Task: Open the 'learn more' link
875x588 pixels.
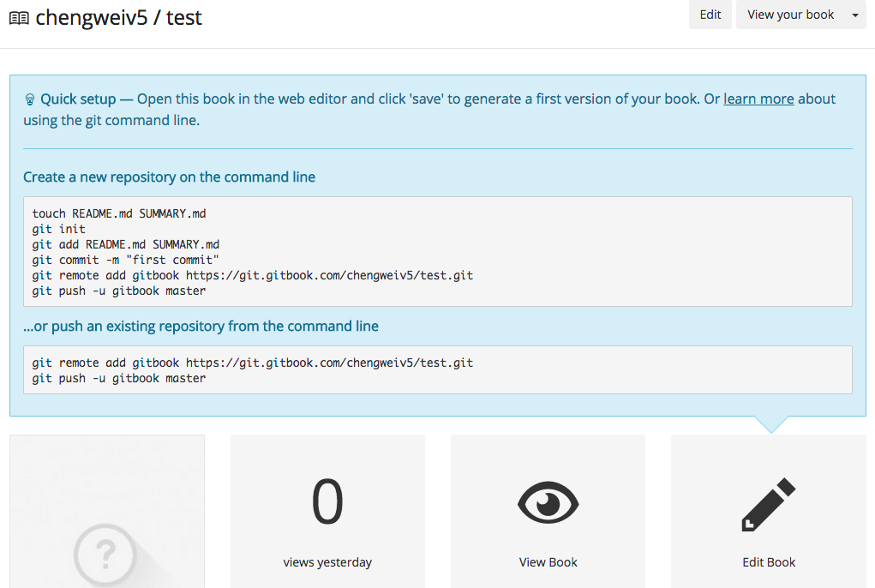Action: (758, 99)
